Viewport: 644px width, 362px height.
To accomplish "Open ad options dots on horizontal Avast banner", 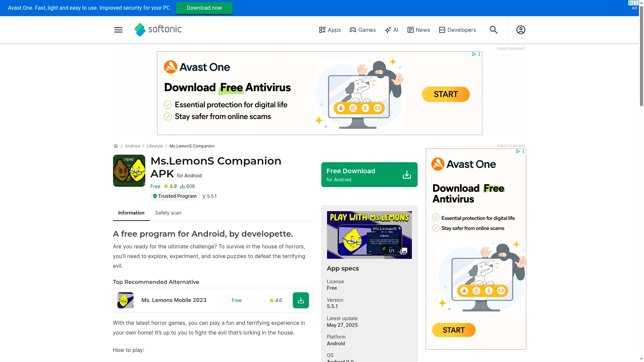I will (x=480, y=54).
